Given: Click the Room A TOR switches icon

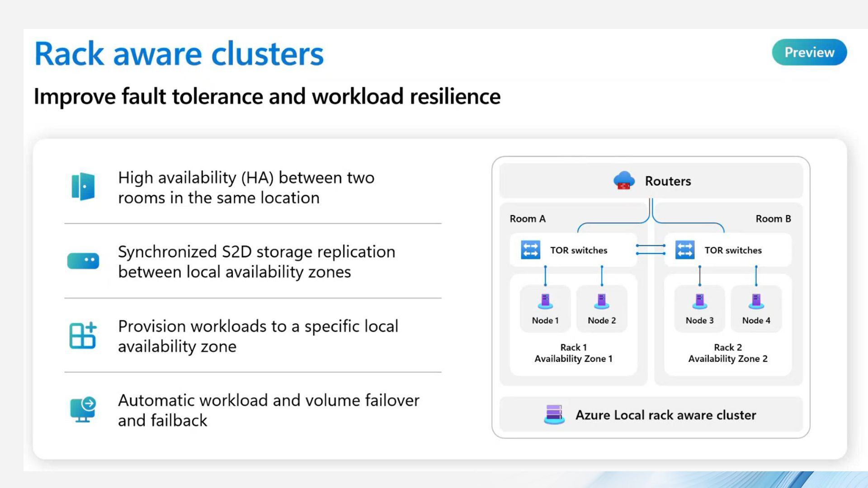Looking at the screenshot, I should (x=530, y=250).
